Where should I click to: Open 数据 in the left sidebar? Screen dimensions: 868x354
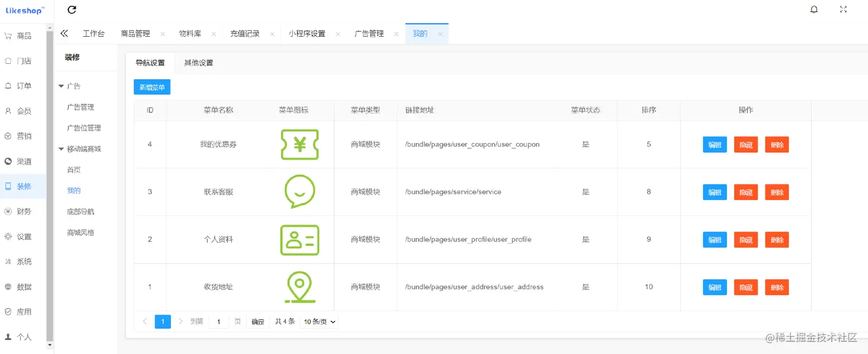coord(23,287)
